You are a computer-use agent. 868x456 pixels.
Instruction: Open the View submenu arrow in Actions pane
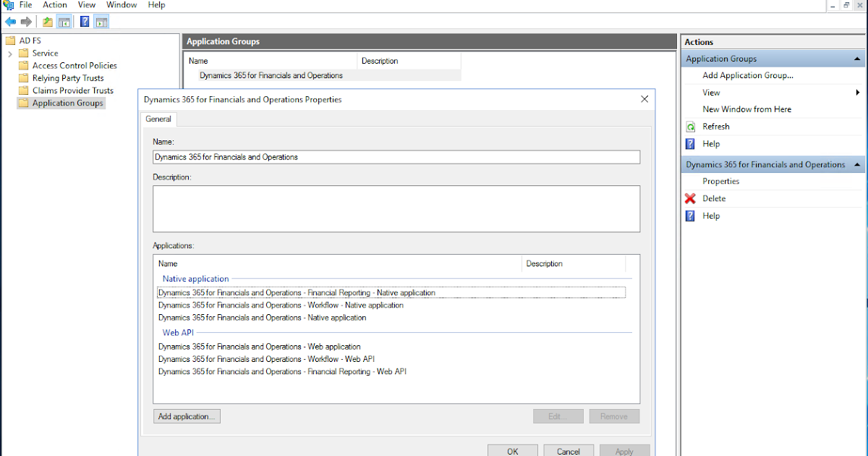[859, 92]
